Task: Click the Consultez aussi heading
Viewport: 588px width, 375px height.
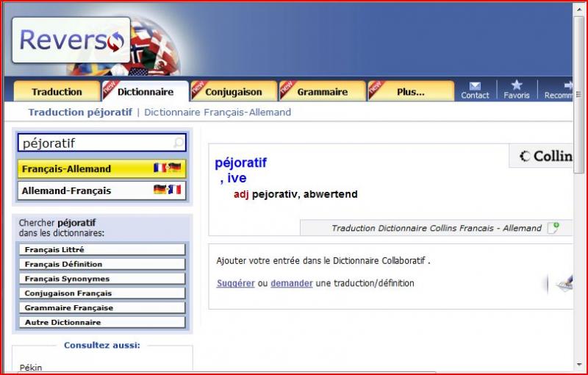Action: 102,345
